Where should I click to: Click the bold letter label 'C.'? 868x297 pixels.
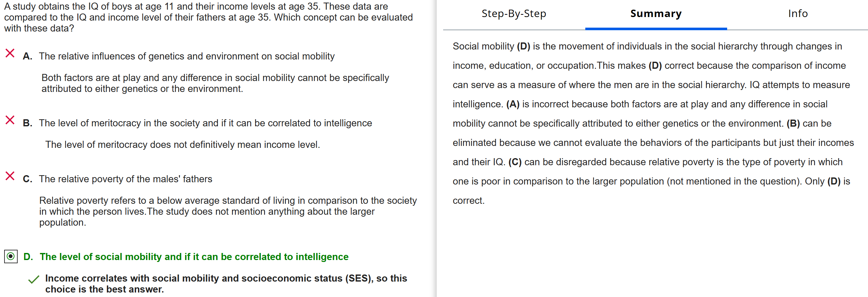point(27,179)
